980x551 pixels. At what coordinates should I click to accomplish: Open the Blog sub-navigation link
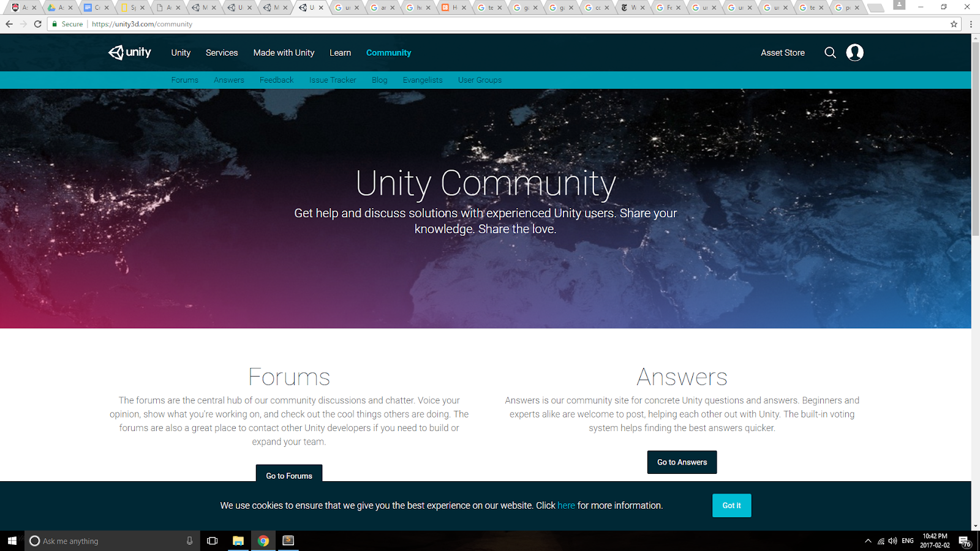pos(380,80)
